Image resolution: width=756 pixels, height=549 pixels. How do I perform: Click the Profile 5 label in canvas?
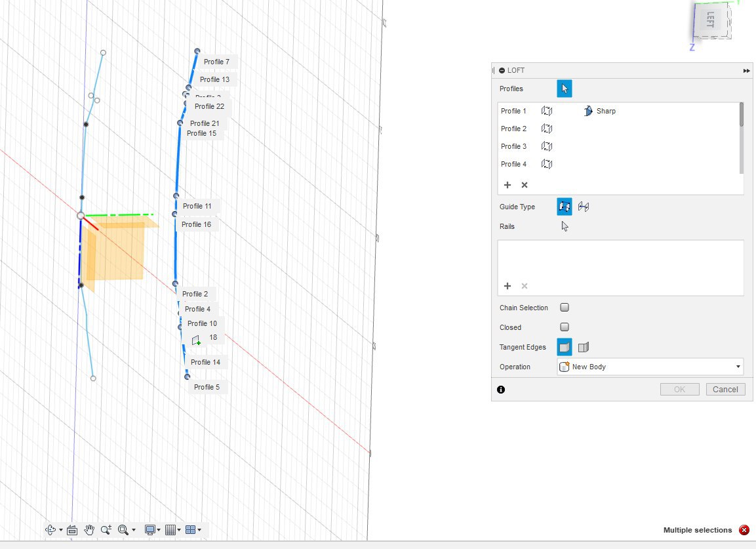click(207, 387)
